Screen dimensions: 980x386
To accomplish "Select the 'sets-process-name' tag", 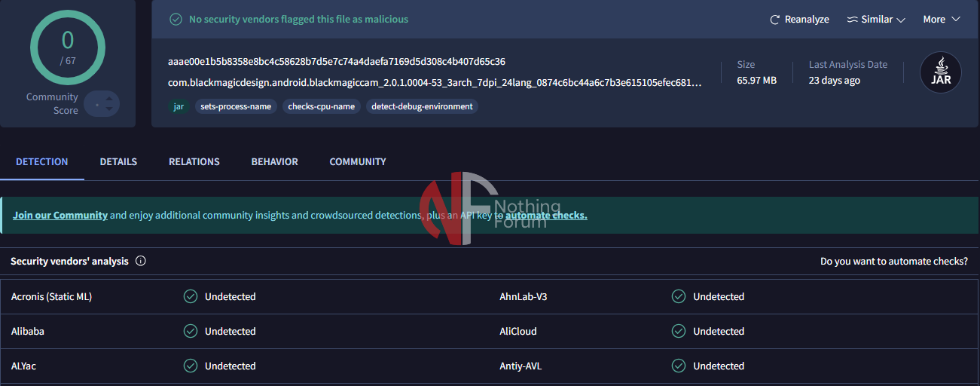I will (x=236, y=106).
